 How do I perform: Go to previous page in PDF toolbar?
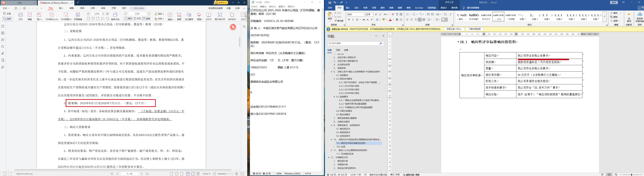point(126,14)
